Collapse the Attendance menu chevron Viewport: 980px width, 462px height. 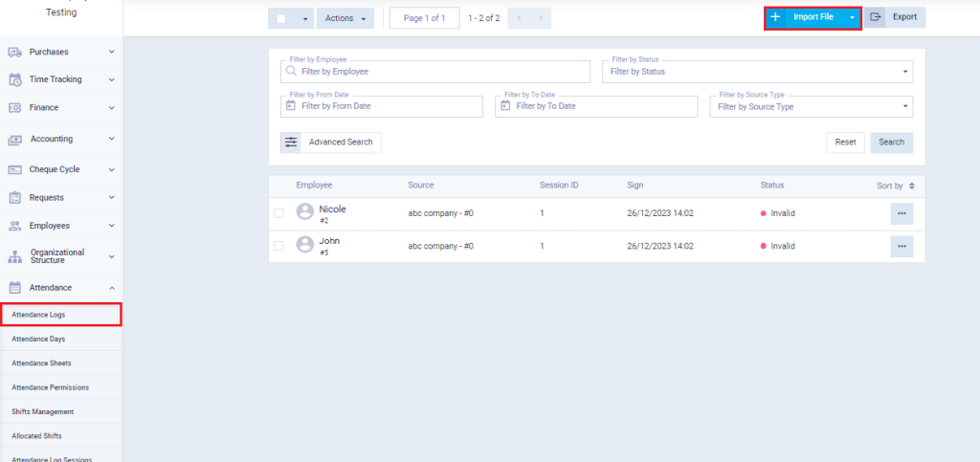[x=111, y=288]
